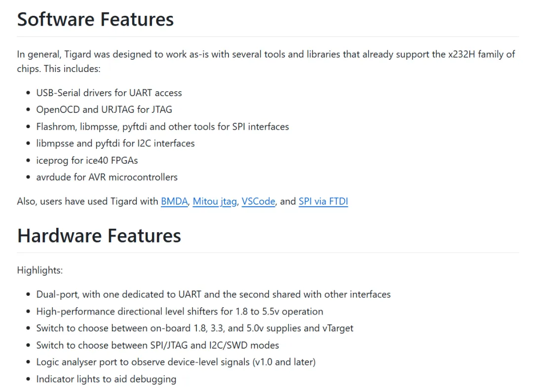Click the iceprog for ice40 FPGAs item
Screen dimensions: 533x392
(x=87, y=160)
